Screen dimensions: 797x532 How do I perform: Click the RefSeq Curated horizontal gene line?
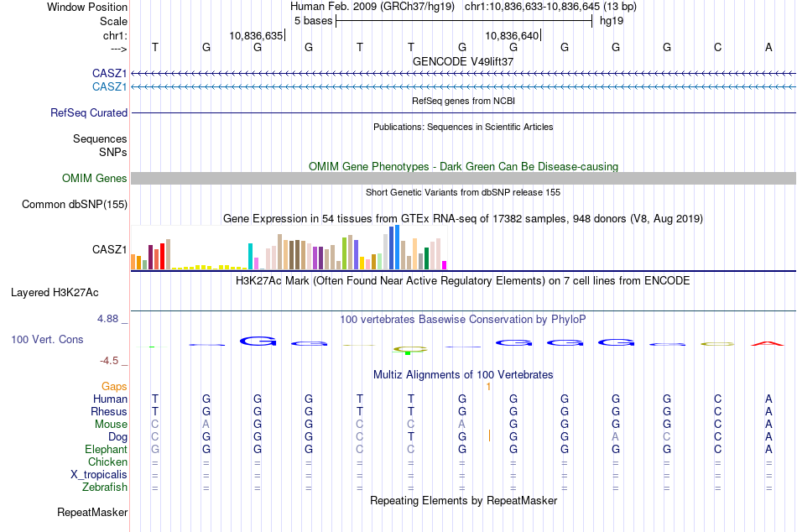[463, 113]
